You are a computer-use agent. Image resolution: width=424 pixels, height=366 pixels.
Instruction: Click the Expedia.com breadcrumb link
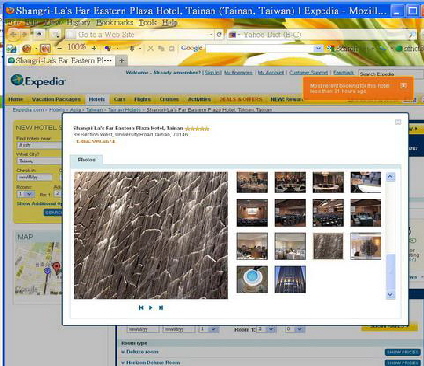(x=28, y=110)
